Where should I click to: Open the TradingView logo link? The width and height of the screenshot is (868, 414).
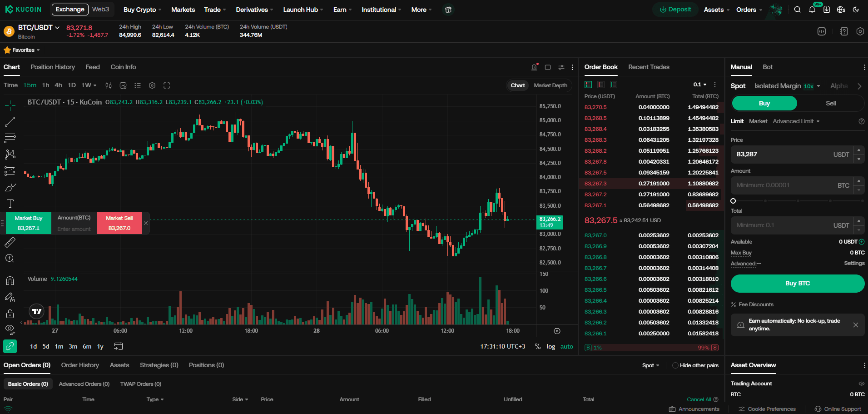37,311
